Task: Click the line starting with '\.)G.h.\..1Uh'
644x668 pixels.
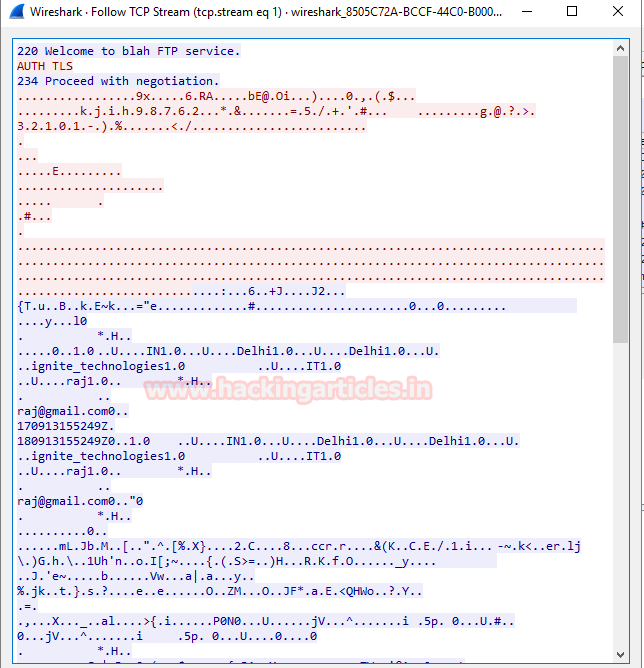Action: coord(256,561)
